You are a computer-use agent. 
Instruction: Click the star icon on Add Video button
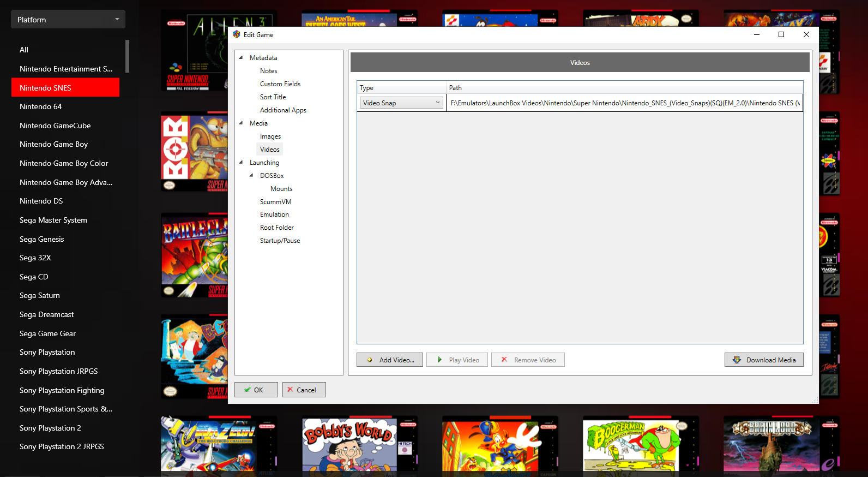click(370, 360)
